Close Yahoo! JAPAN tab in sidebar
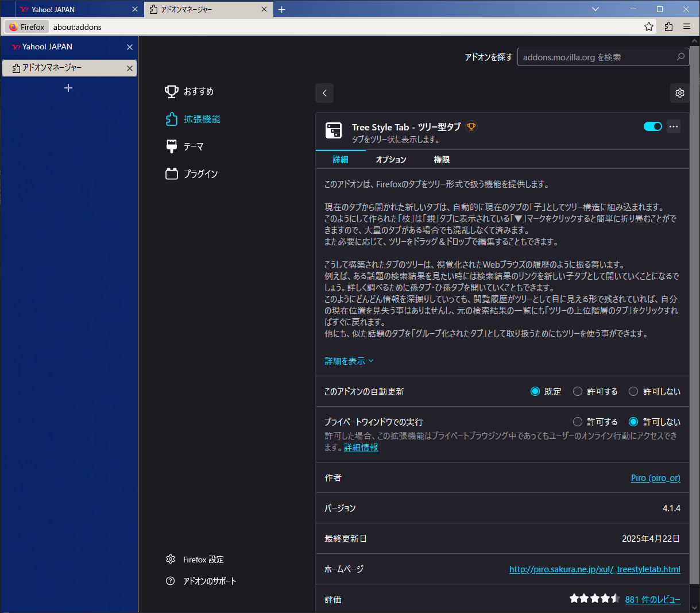Image resolution: width=700 pixels, height=613 pixels. (130, 47)
